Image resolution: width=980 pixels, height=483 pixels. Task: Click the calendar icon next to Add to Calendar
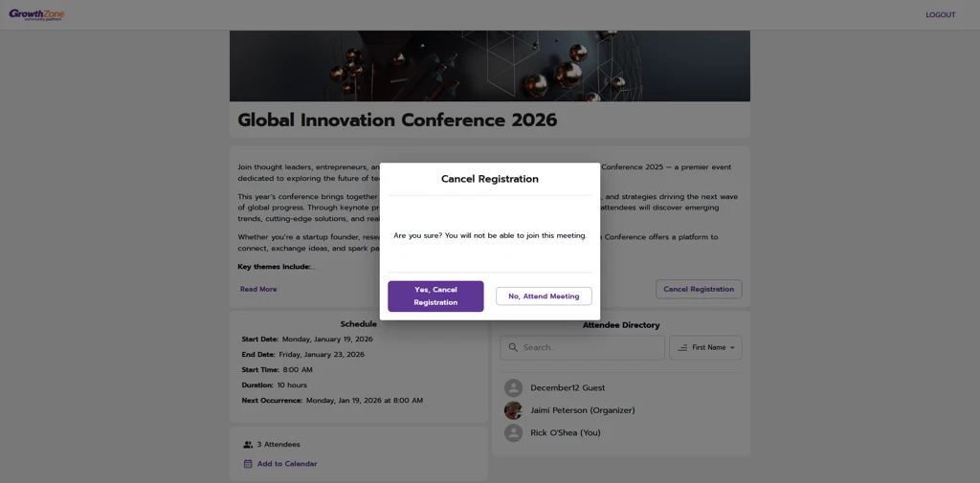click(248, 464)
